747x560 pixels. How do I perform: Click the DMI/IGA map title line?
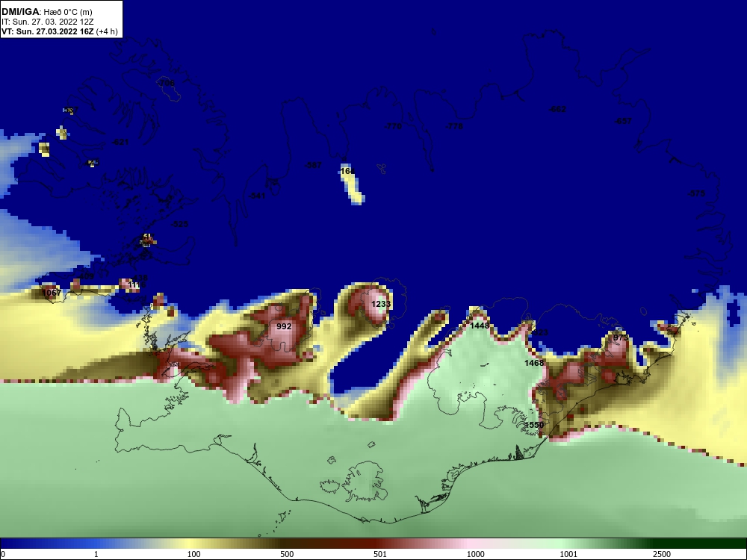pyautogui.click(x=46, y=12)
